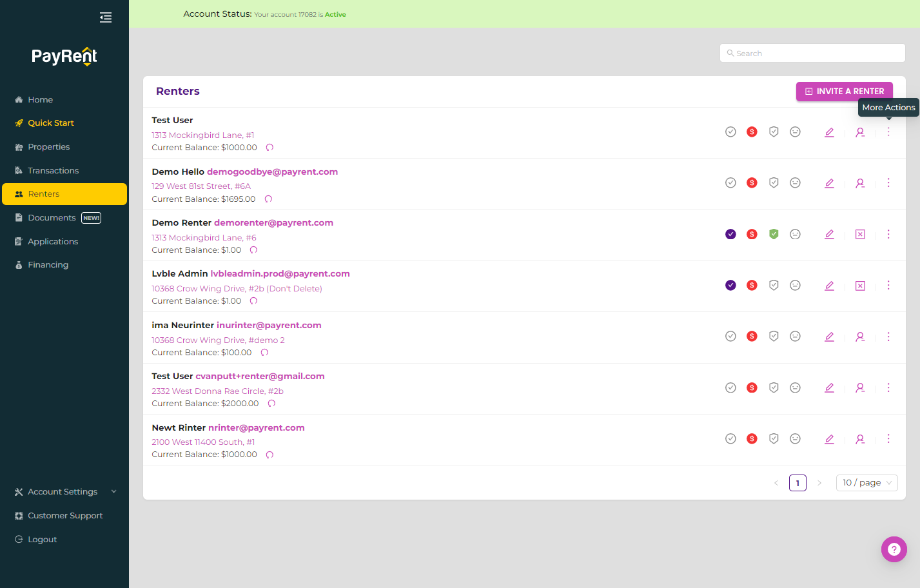This screenshot has width=920, height=588.
Task: Edit ima Neurinter with the pencil icon
Action: pos(829,337)
